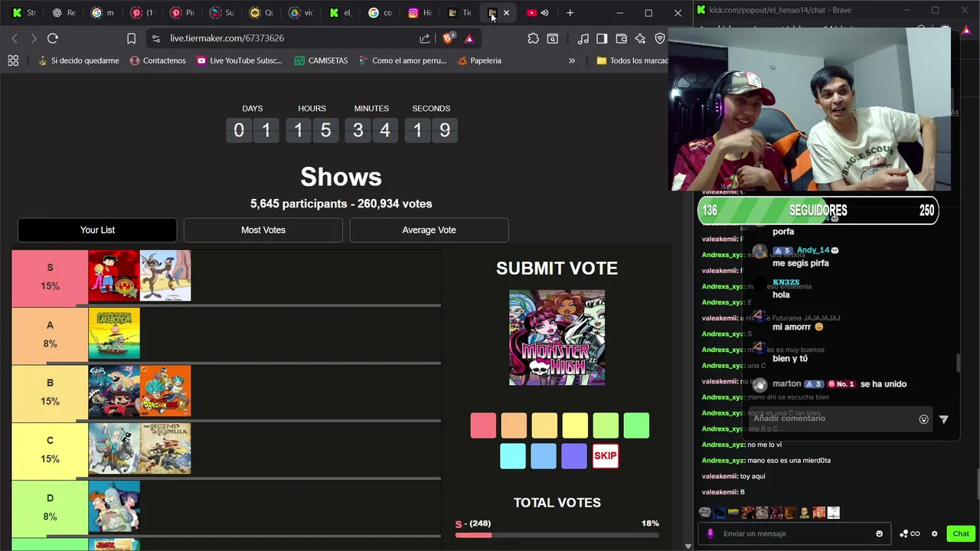The height and width of the screenshot is (551, 980).
Task: Go back to previous page
Action: 15,38
